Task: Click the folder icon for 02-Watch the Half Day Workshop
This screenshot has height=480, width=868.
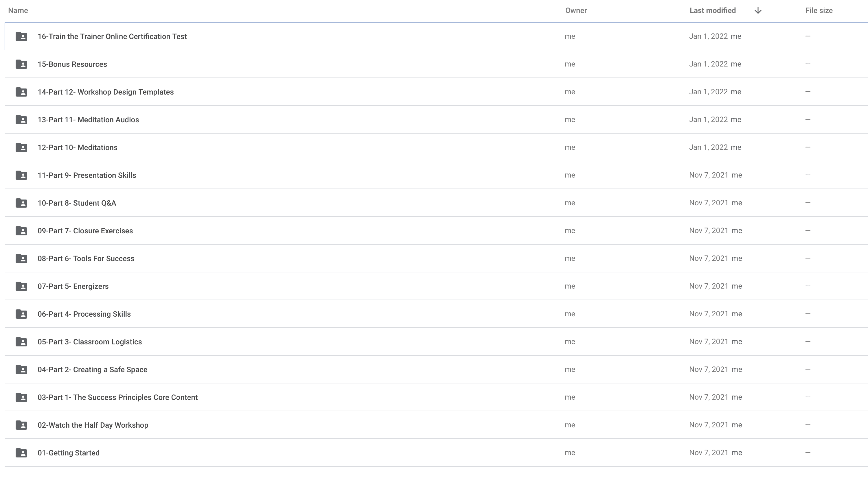Action: (x=21, y=425)
